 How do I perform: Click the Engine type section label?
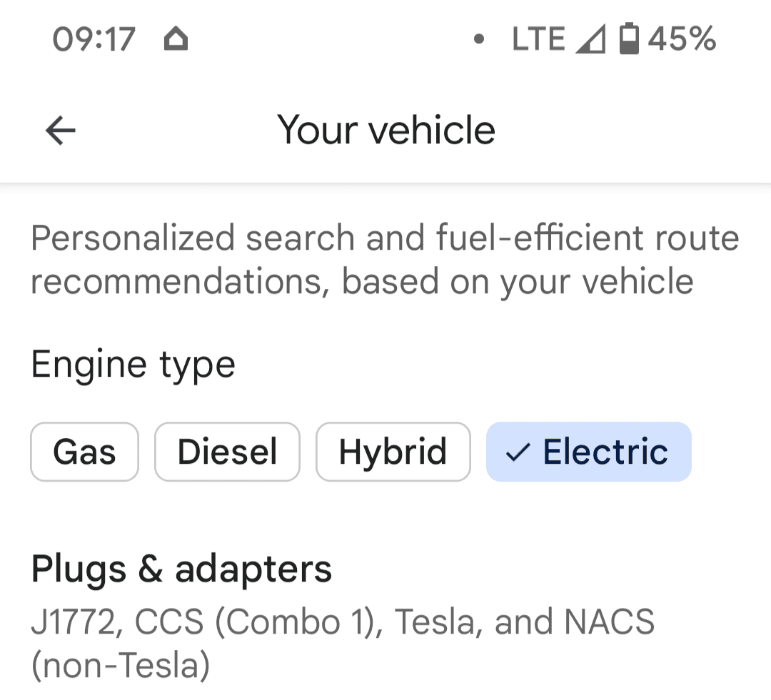pos(133,365)
